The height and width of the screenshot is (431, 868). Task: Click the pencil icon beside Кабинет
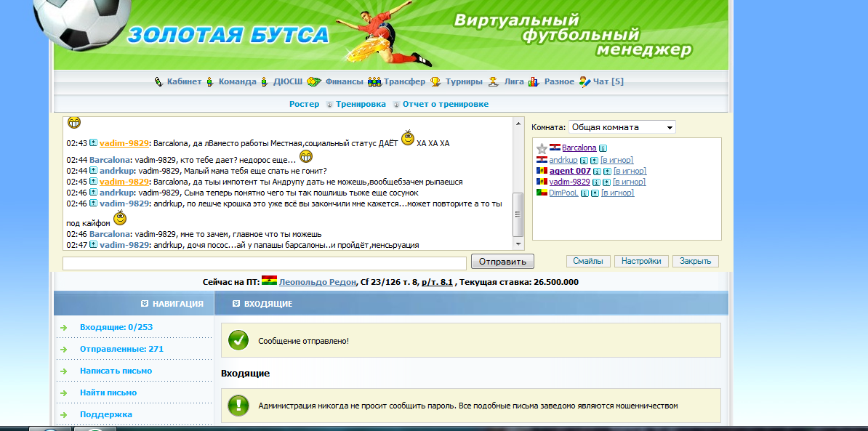[x=158, y=82]
